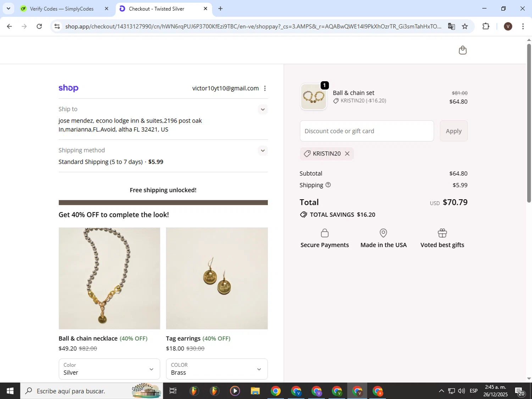Expand the Shipping method section
532x399 pixels.
click(262, 150)
